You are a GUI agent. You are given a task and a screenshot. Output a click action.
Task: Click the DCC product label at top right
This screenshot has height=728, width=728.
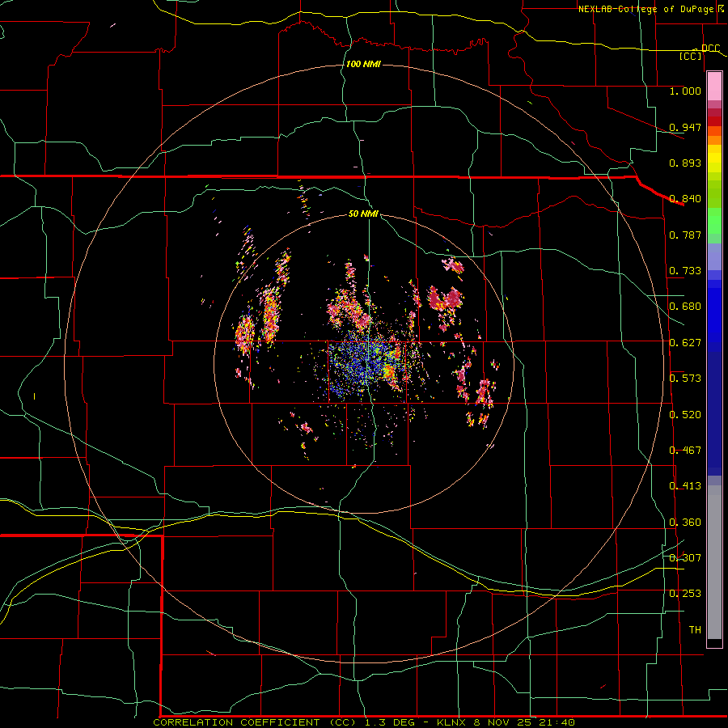pos(710,49)
